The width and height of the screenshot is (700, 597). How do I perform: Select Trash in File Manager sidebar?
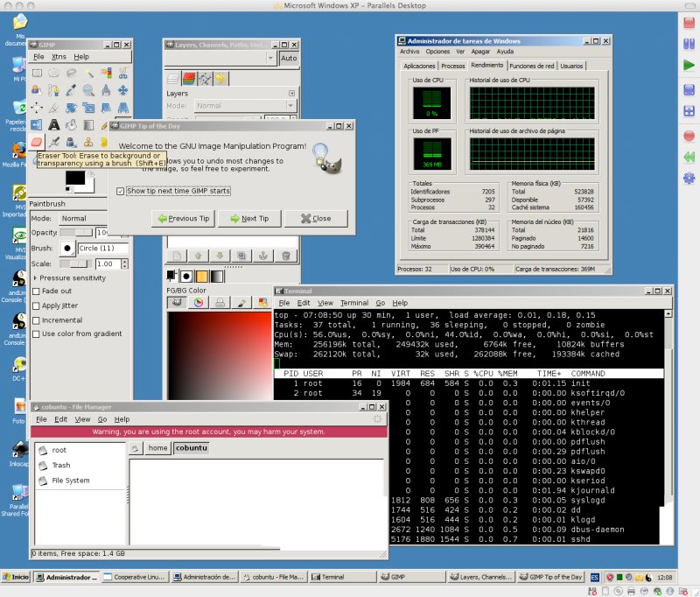[61, 466]
